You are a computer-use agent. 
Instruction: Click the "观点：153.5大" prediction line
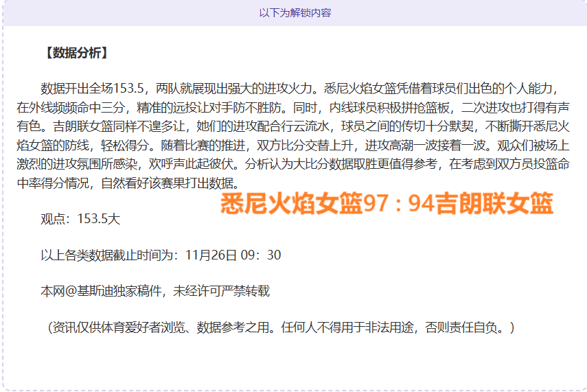(x=80, y=219)
